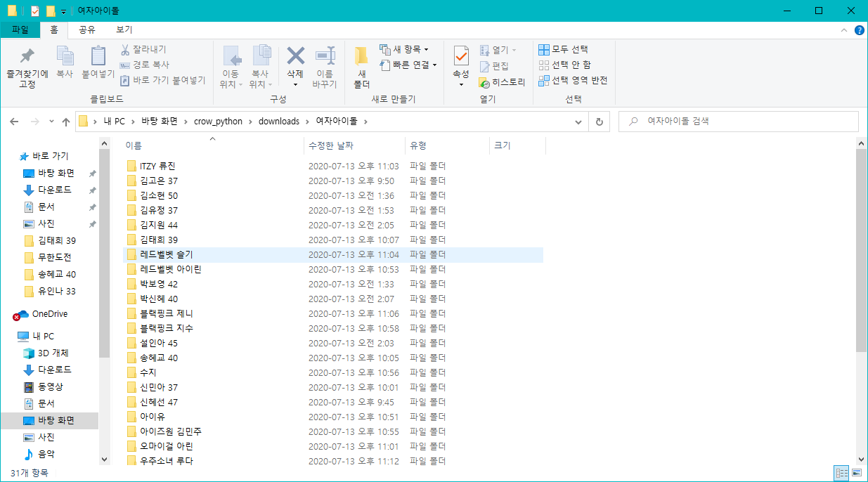Click downloads in the address path
This screenshot has height=482, width=868.
coord(279,122)
